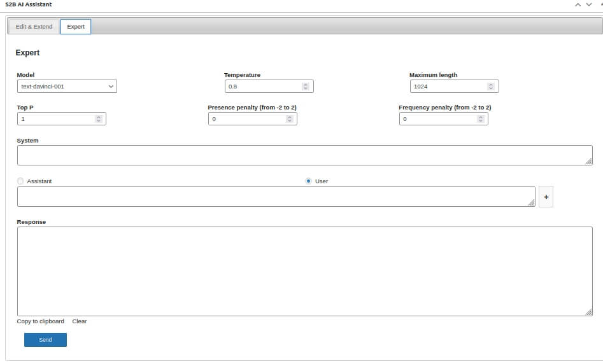Click into the System text area
Viewport: 603px width, 364px height.
(304, 155)
